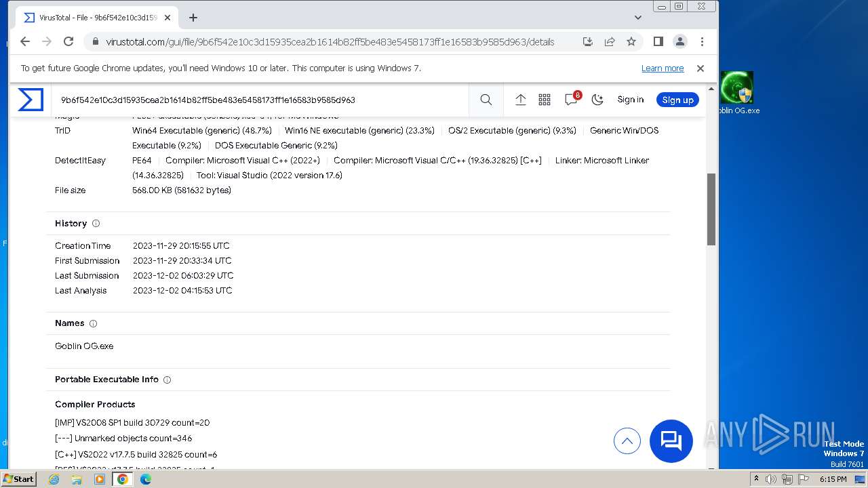Screen dimensions: 868x488
Task: Close the VirusTotal tab
Action: pos(167,18)
